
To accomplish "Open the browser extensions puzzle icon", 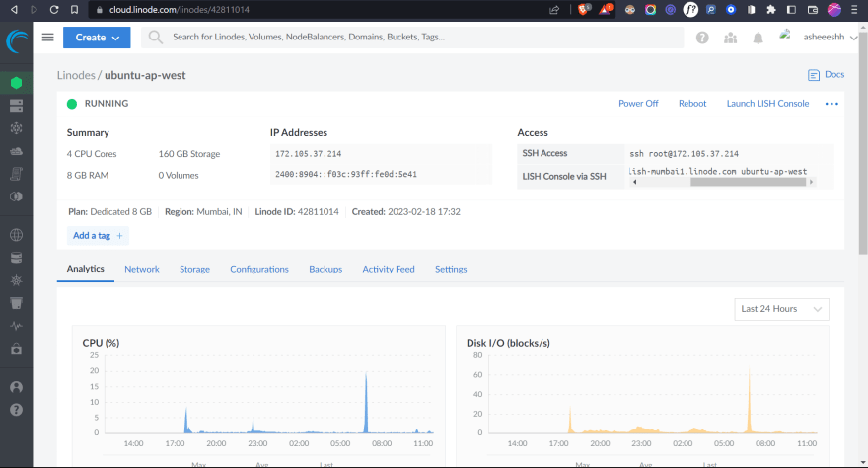I will coord(771,10).
